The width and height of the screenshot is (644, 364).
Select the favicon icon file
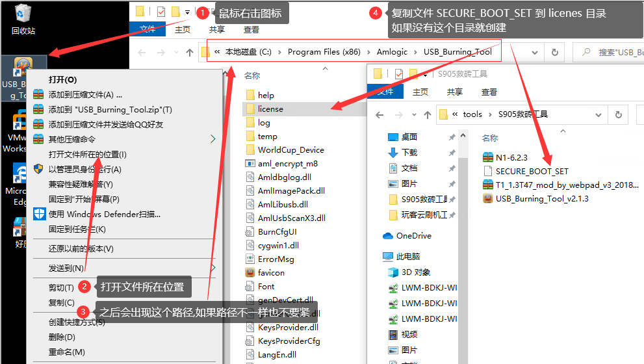265,273
